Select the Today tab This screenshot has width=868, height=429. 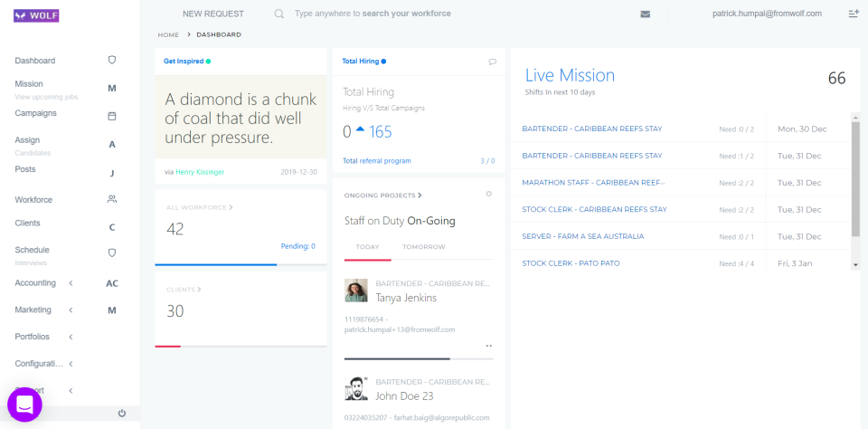coord(367,247)
